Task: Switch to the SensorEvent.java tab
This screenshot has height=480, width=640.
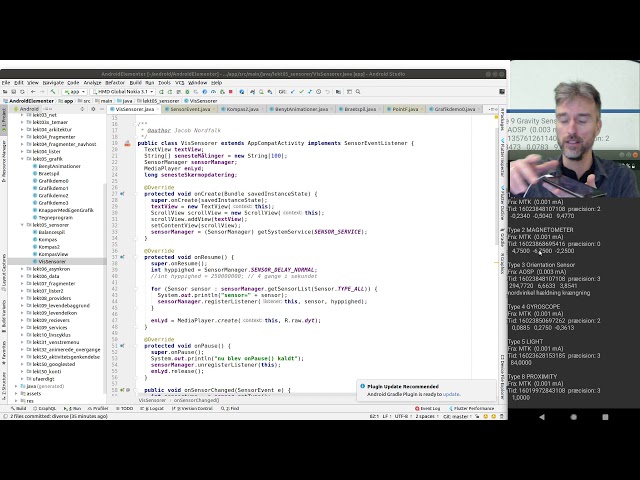Action: point(190,109)
